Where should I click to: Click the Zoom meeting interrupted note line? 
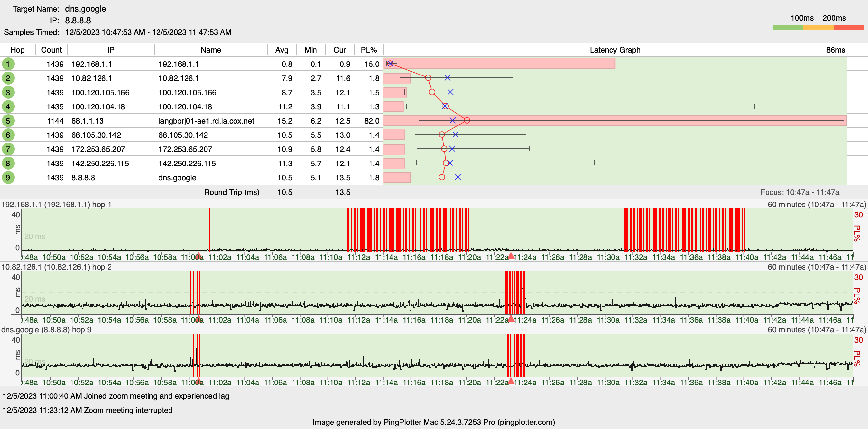click(88, 410)
